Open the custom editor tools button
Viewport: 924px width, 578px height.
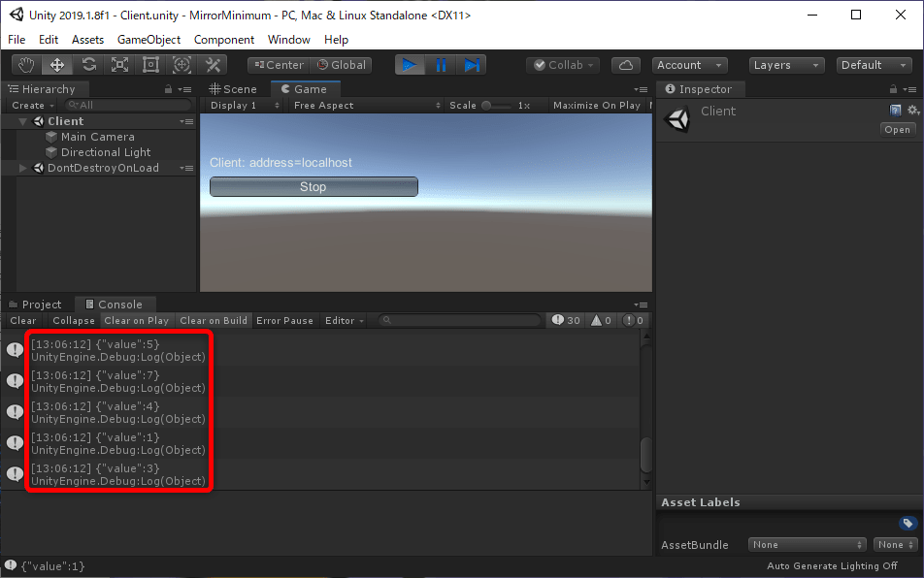pyautogui.click(x=213, y=65)
